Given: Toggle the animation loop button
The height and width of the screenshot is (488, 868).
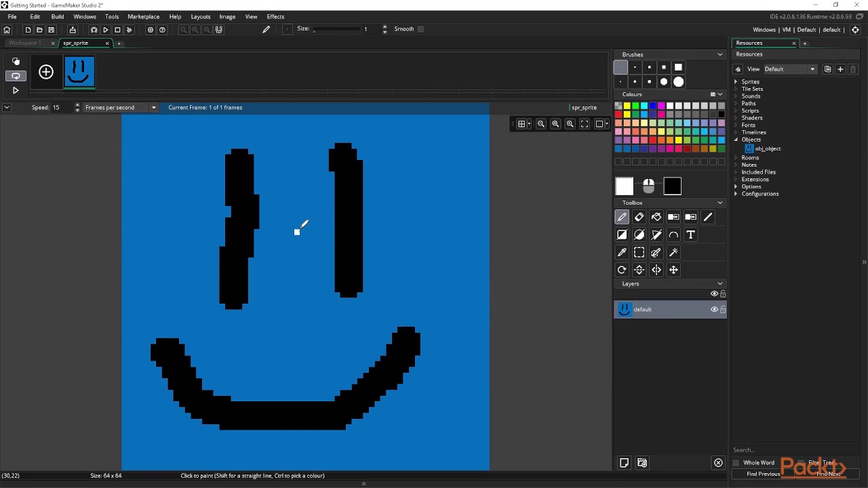Looking at the screenshot, I should tap(16, 76).
